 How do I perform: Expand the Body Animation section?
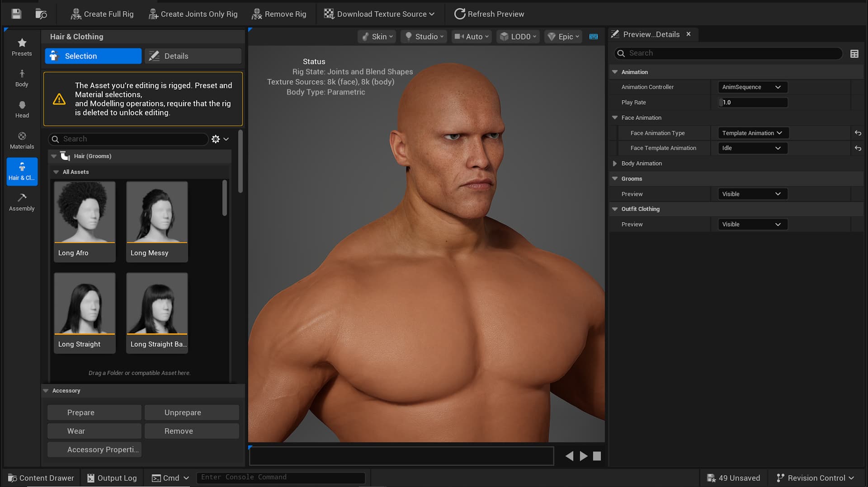(615, 164)
